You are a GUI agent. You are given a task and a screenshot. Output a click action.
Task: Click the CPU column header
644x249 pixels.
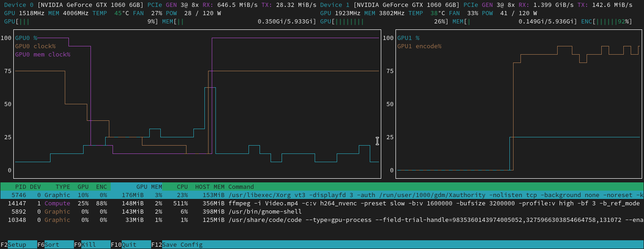click(x=182, y=187)
